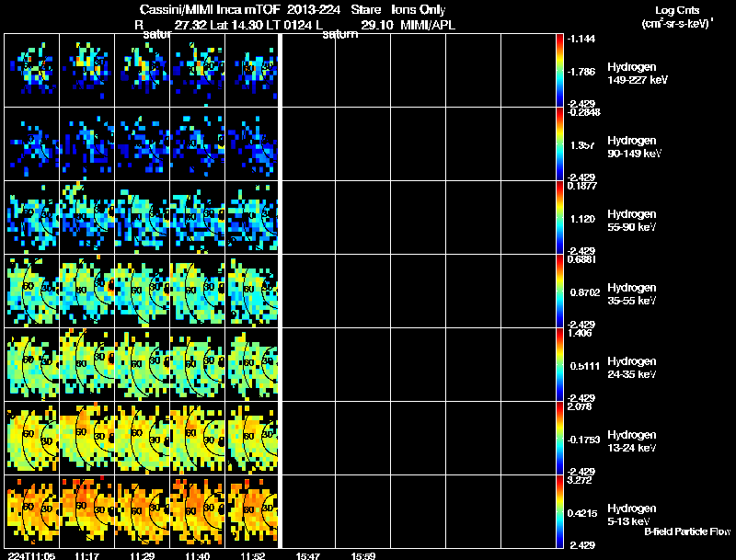Select the 15:47 time axis label
Viewport: 736px width, 560px height.
308,554
